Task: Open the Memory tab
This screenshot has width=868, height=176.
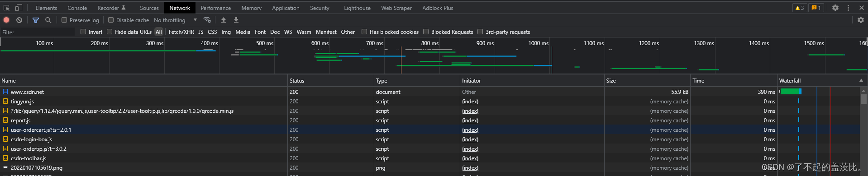Action: click(x=251, y=8)
